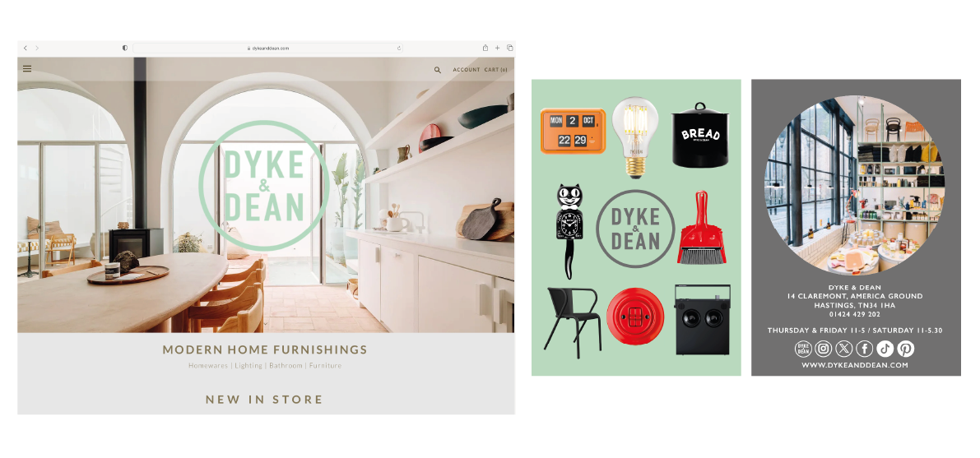Click the phone number 01424 429 202
The image size is (980, 458).
tap(854, 314)
